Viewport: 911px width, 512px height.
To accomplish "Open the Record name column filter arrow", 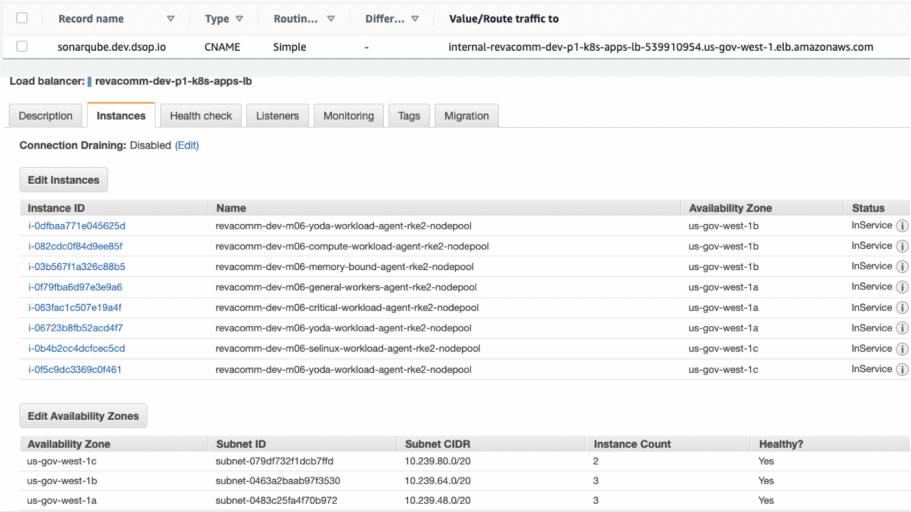I will (170, 19).
